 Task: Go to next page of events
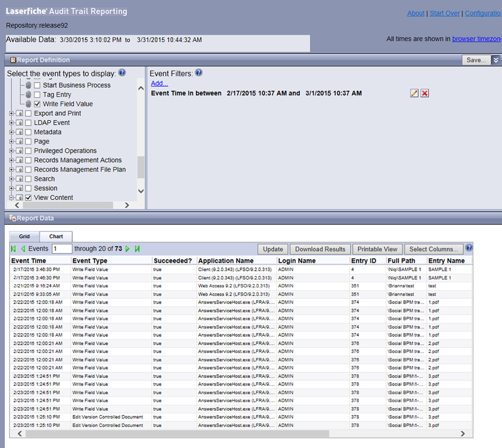click(x=128, y=249)
